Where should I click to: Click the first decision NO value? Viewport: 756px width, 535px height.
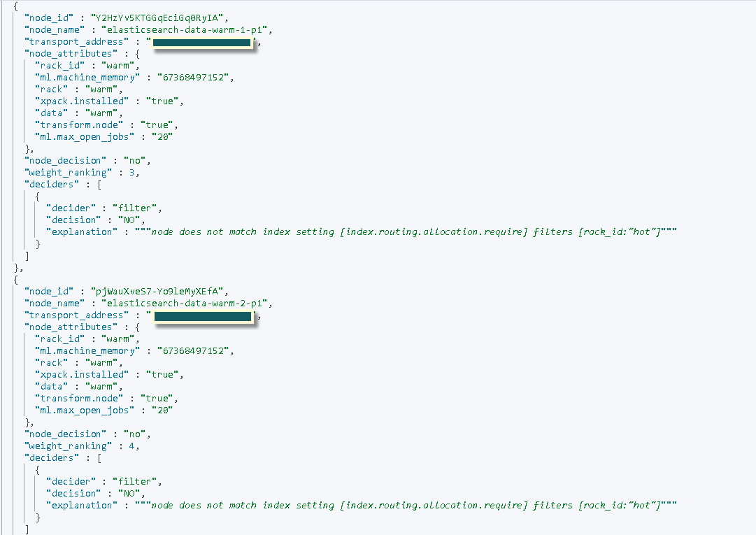(x=128, y=220)
